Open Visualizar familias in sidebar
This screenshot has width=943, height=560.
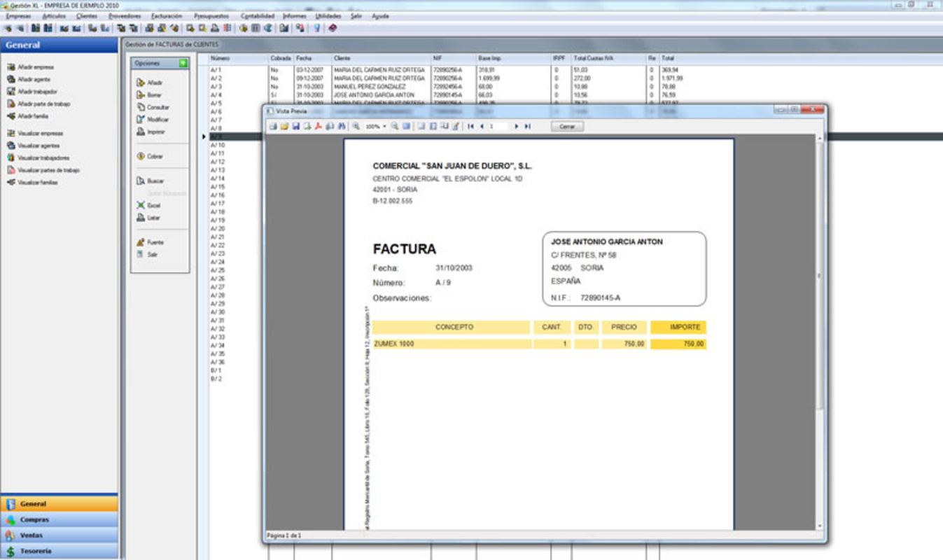point(33,182)
